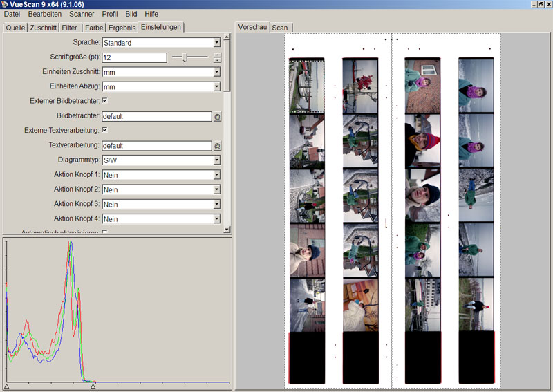Open the Hilfe menu
The width and height of the screenshot is (553, 392).
[x=151, y=14]
